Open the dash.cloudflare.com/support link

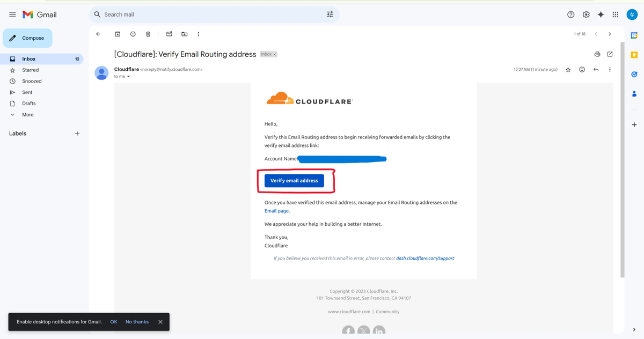(x=425, y=258)
